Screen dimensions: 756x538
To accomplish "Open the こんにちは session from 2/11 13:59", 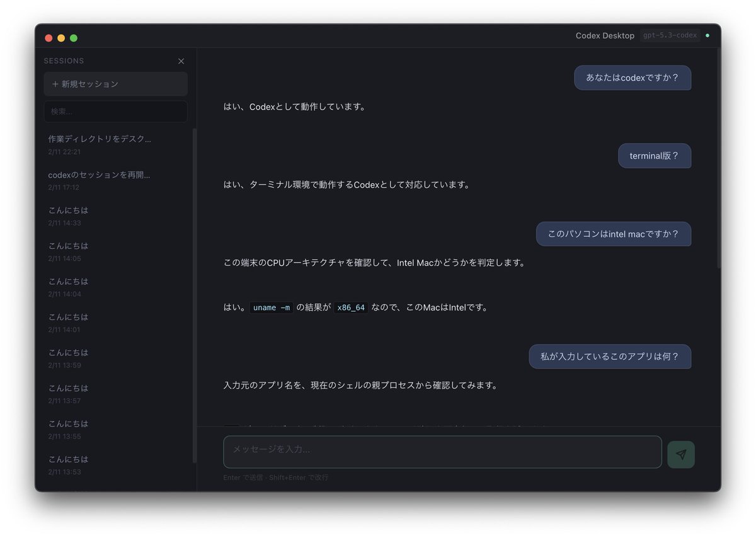I will tap(116, 358).
